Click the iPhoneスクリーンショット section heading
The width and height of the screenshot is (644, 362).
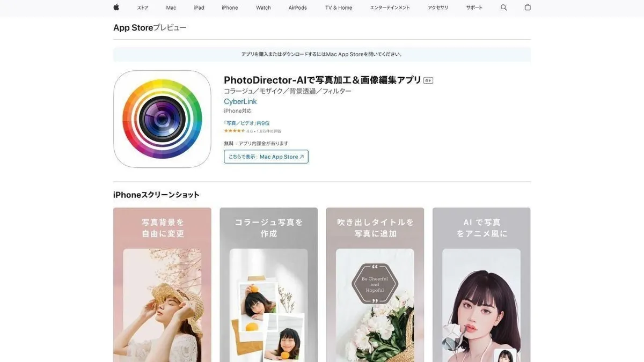pyautogui.click(x=156, y=195)
